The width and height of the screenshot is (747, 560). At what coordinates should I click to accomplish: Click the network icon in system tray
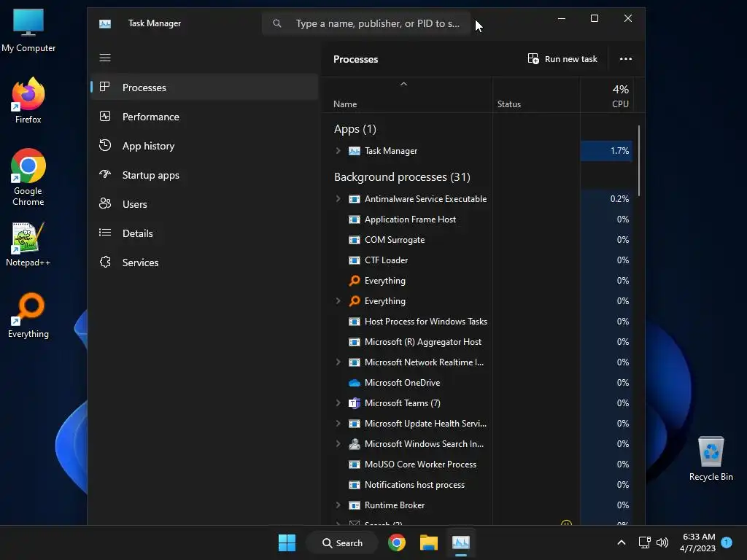pyautogui.click(x=644, y=542)
